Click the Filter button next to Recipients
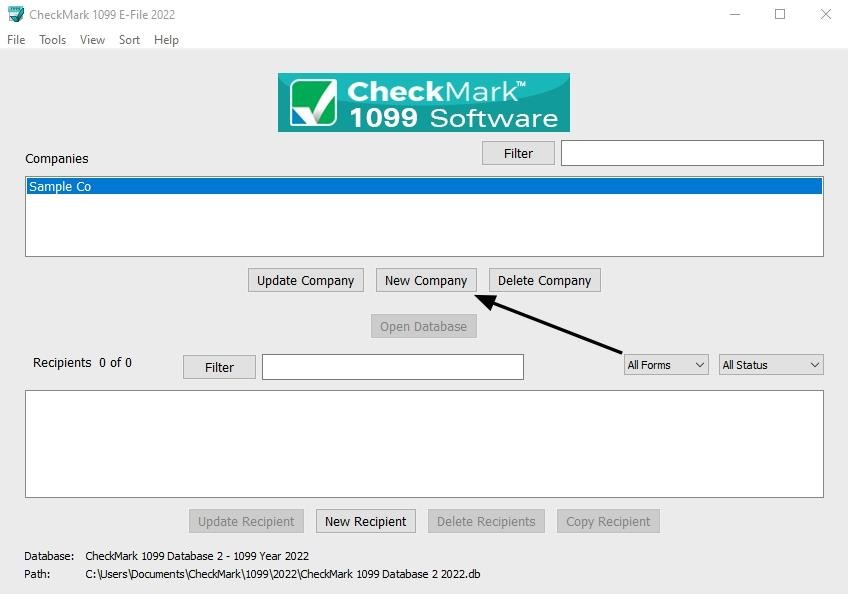848x594 pixels. coord(218,366)
